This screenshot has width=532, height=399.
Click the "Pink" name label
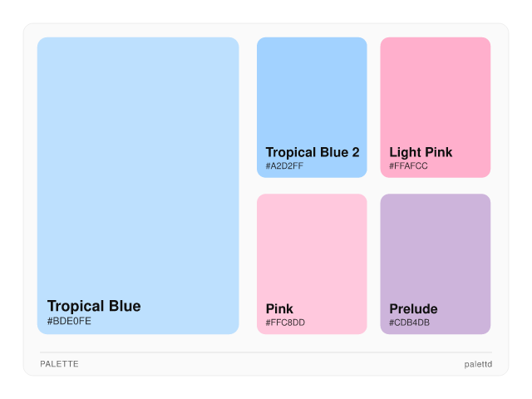(x=279, y=309)
